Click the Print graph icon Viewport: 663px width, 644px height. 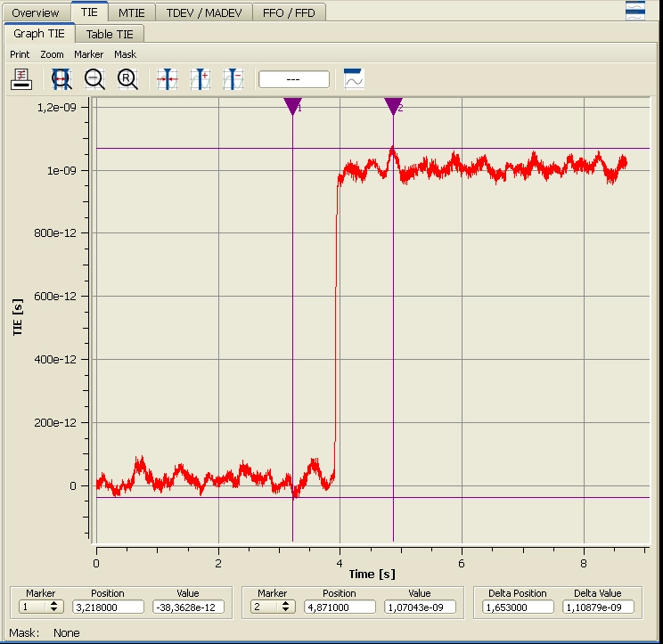[21, 79]
